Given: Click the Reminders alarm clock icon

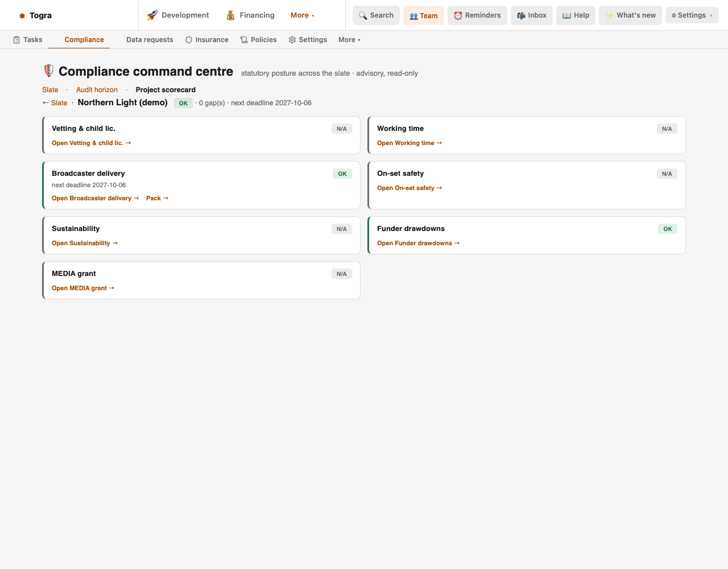Looking at the screenshot, I should [458, 15].
